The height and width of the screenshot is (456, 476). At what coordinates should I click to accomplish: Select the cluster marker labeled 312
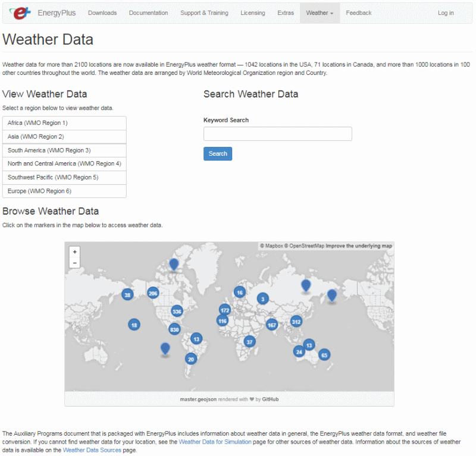[296, 321]
